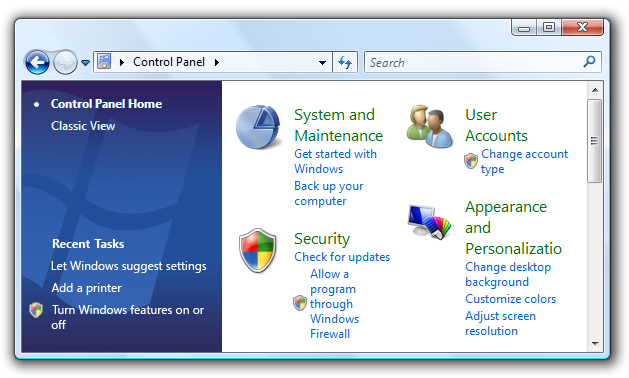The height and width of the screenshot is (378, 629).
Task: Click shield icon beside Allow a program link
Action: 300,303
